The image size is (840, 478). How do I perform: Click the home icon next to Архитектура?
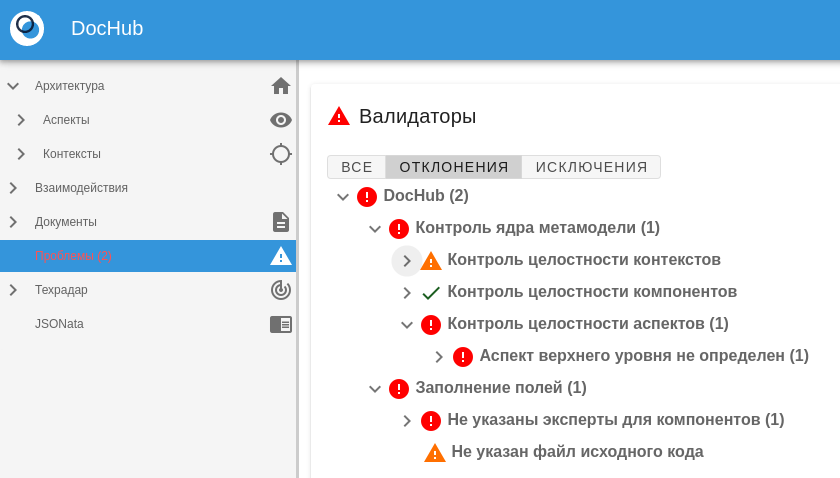(x=281, y=86)
